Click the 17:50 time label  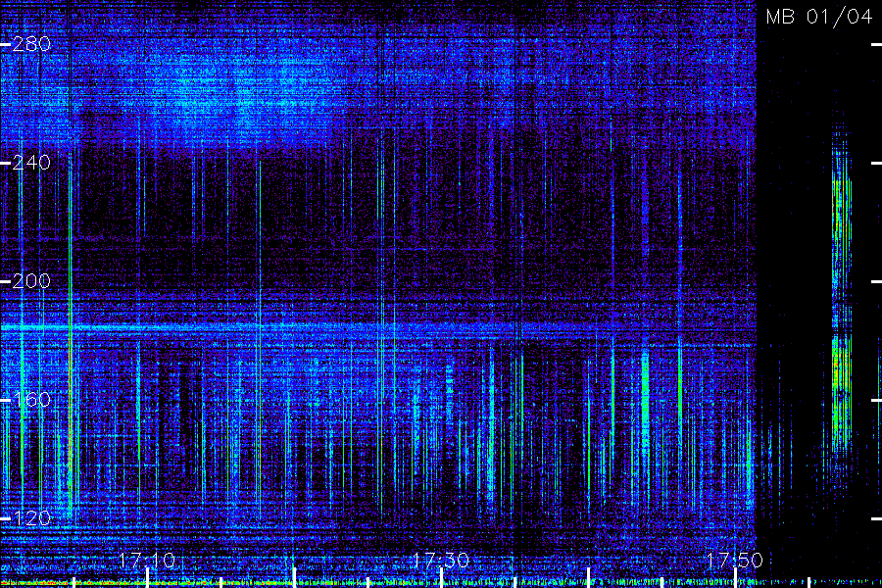tap(735, 560)
